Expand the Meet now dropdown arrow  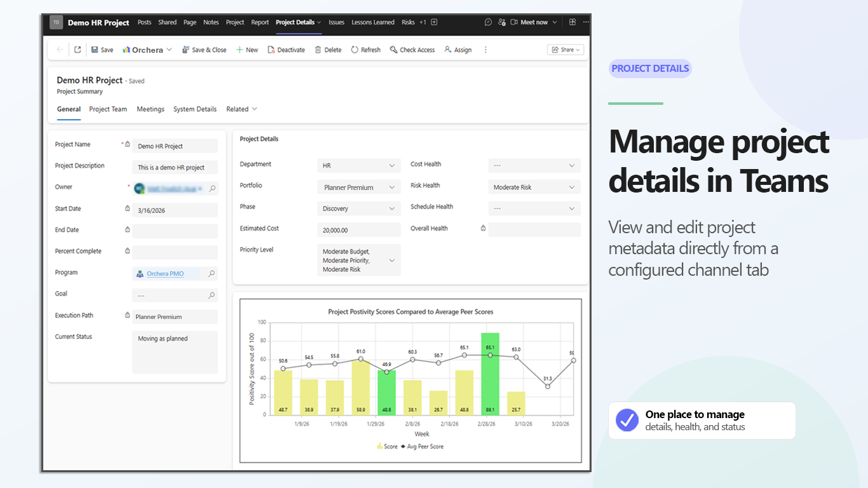click(x=555, y=22)
